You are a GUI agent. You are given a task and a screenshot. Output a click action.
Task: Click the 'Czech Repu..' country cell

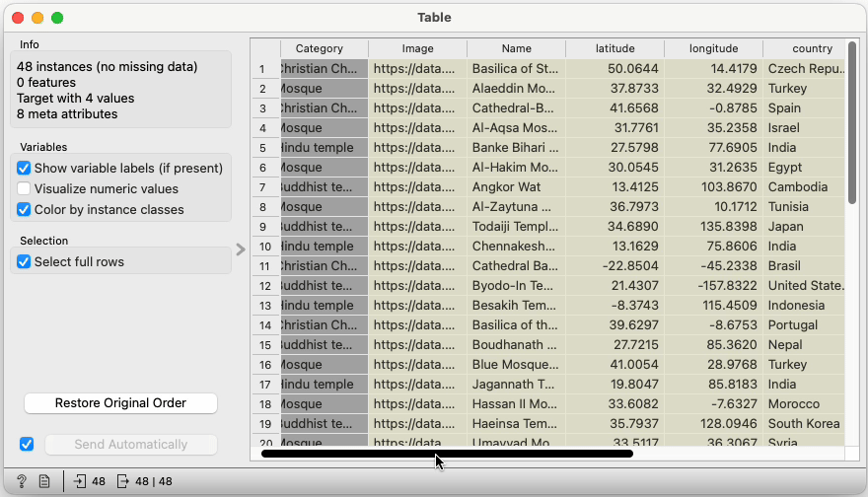[x=804, y=69]
